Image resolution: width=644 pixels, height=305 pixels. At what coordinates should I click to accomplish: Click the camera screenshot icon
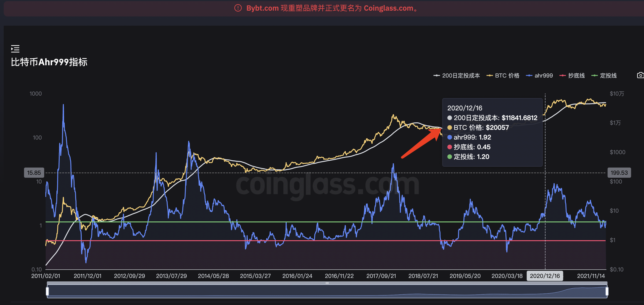point(640,75)
